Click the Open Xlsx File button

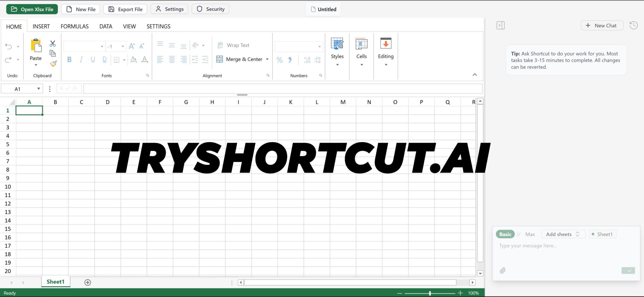coord(32,9)
